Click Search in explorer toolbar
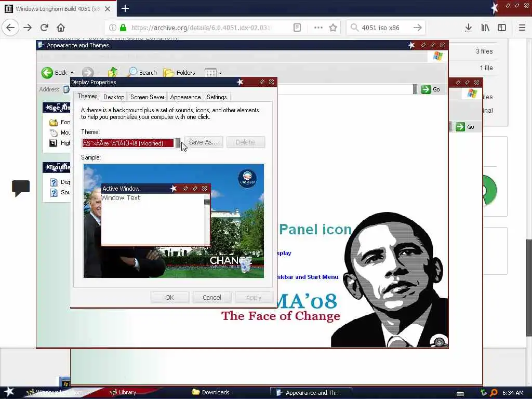The height and width of the screenshot is (399, 532). [x=142, y=72]
